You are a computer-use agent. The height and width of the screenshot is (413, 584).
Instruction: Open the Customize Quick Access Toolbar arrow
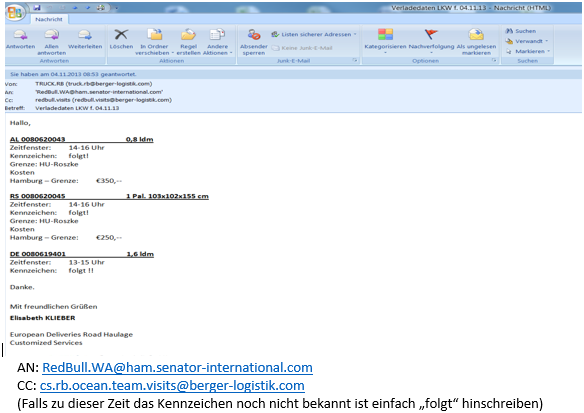[117, 8]
